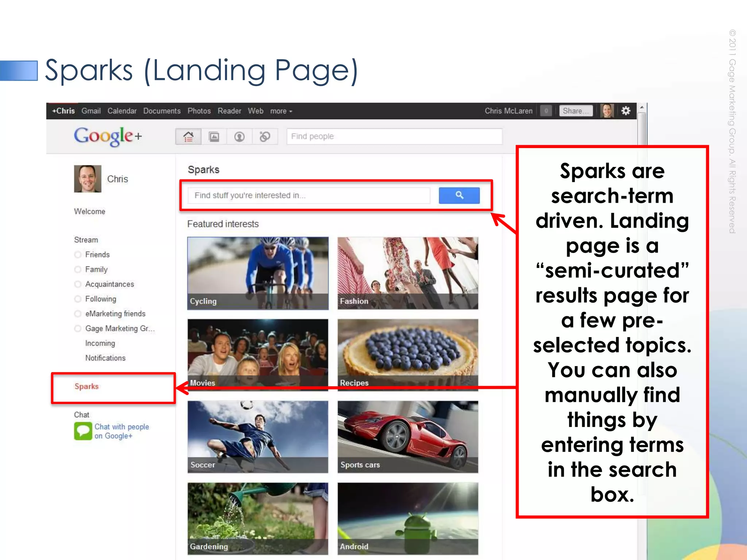Focus the Find people search field

(x=394, y=136)
